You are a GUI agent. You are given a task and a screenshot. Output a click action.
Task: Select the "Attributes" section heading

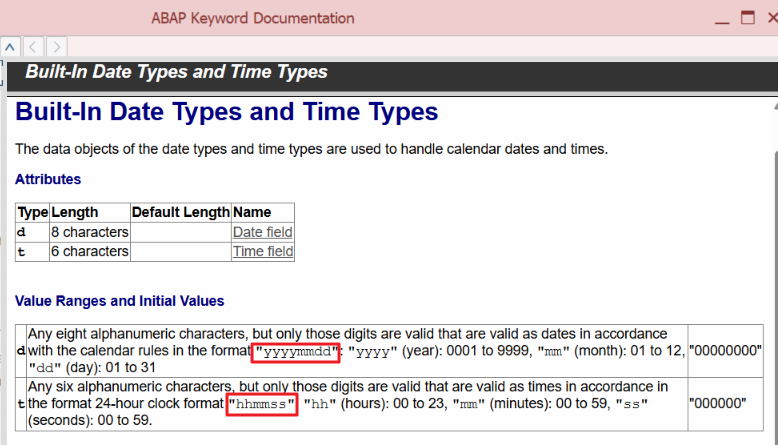(x=48, y=179)
